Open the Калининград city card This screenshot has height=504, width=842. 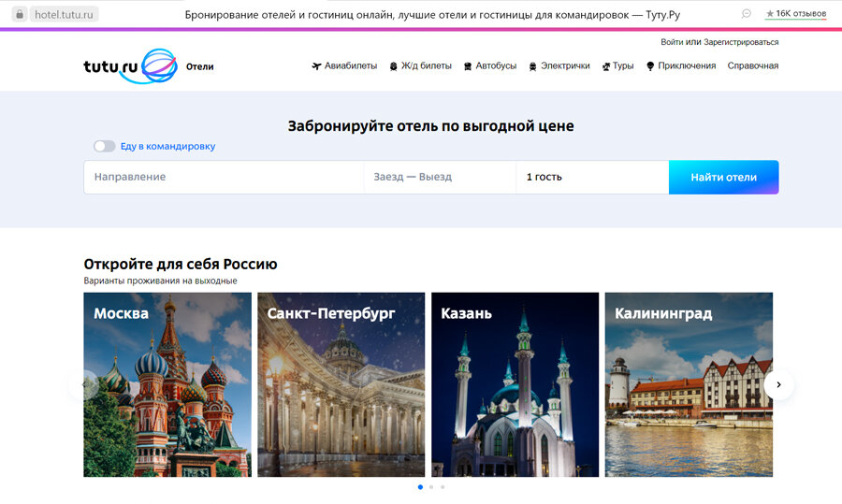(x=689, y=384)
